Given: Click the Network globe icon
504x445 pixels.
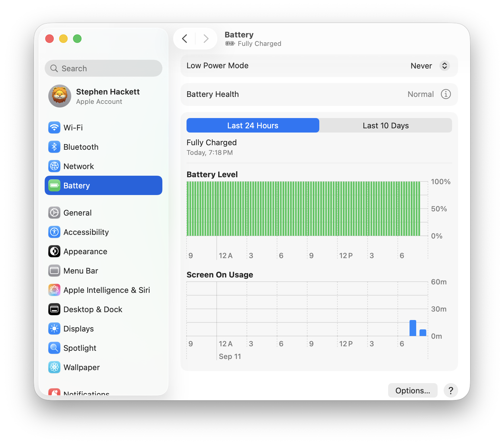Looking at the screenshot, I should click(54, 166).
